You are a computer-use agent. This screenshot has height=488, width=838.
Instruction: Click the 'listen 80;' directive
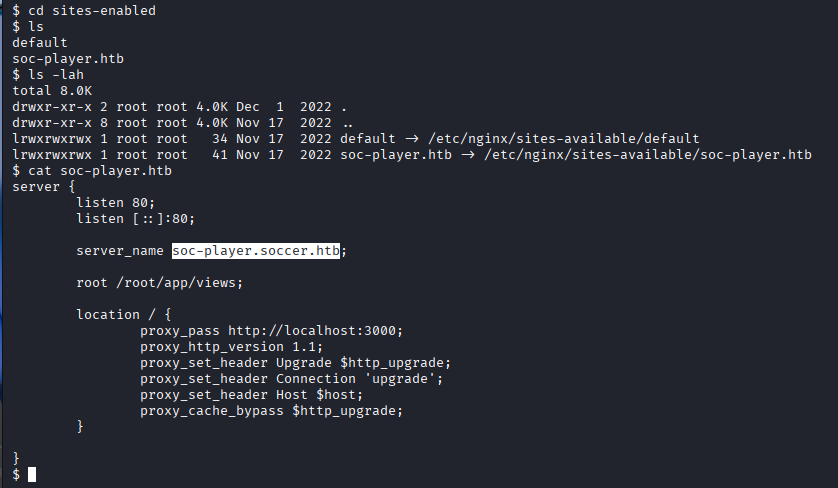tap(116, 203)
